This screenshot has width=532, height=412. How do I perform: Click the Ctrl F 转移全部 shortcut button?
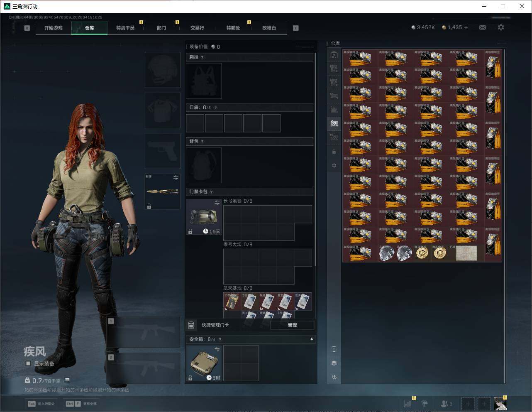(x=81, y=404)
